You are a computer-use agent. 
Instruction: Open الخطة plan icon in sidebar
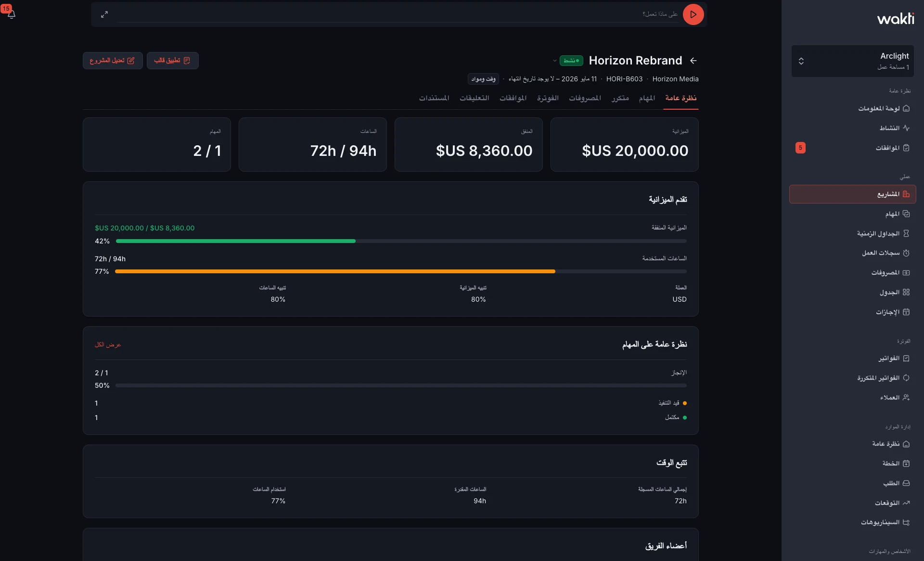point(906,463)
